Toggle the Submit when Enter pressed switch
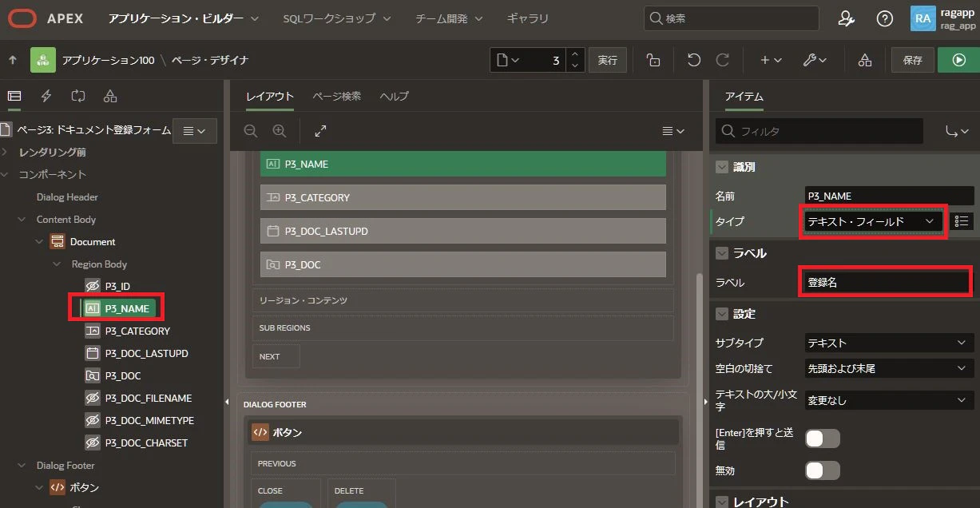This screenshot has height=508, width=980. pos(823,439)
